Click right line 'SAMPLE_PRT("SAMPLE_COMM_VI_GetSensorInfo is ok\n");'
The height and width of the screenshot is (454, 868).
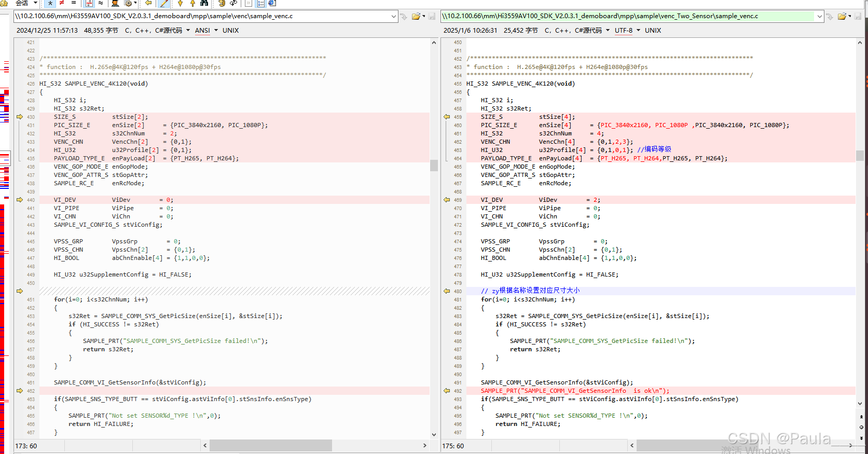pyautogui.click(x=575, y=391)
